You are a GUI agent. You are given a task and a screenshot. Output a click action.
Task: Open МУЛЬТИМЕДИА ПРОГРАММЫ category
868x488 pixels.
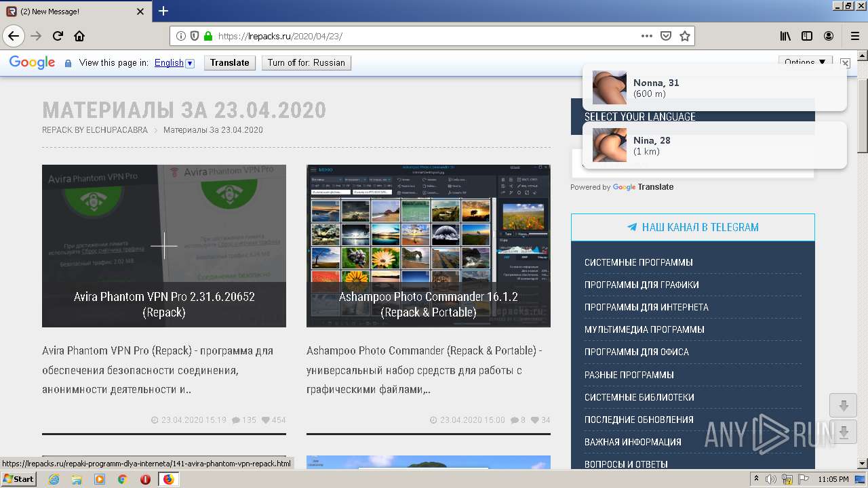644,329
